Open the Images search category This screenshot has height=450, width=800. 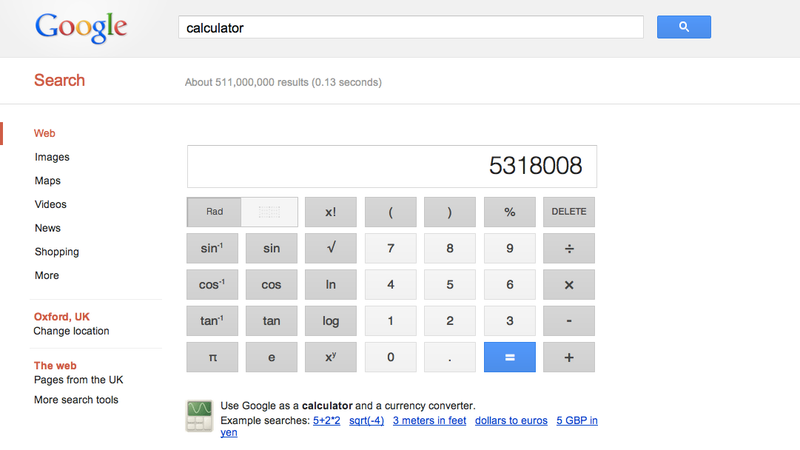coord(52,157)
